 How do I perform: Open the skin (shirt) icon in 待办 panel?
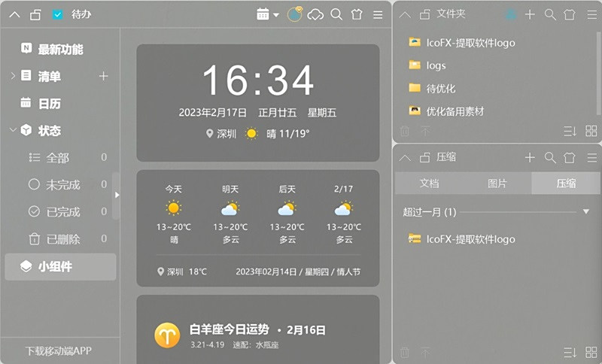357,14
